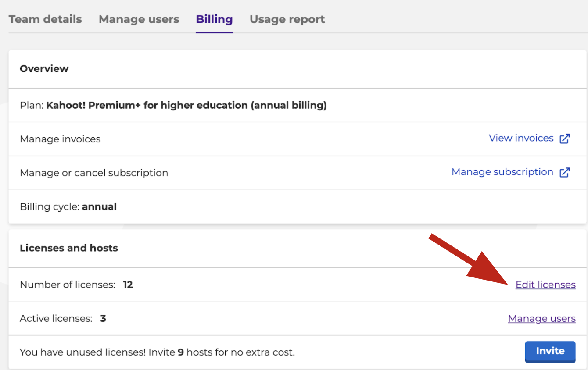Select the Billing tab
This screenshot has height=370, width=588.
214,19
